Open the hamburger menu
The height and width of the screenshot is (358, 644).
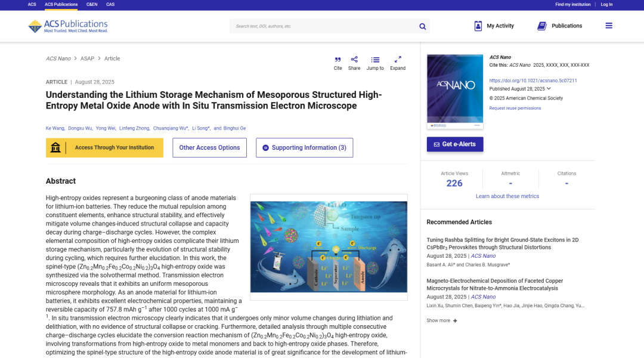[x=609, y=26]
